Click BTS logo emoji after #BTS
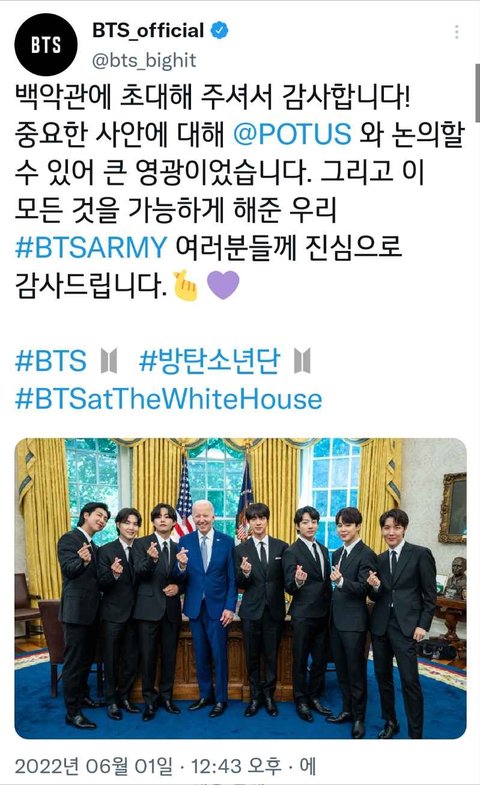 (109, 361)
